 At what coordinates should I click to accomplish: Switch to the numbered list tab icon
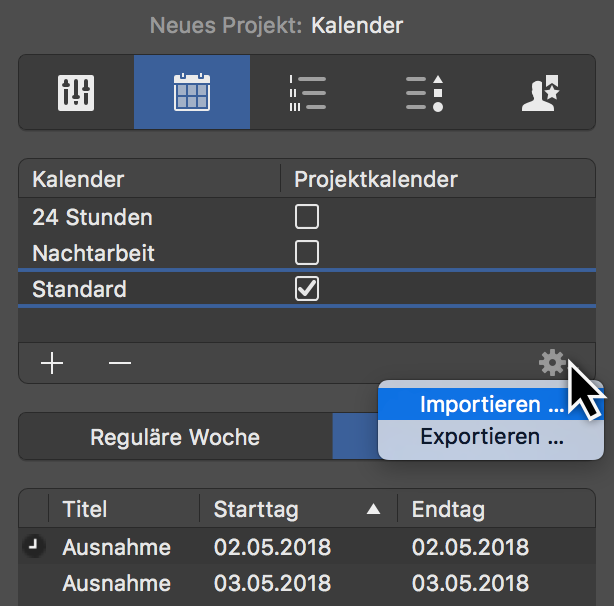point(307,93)
